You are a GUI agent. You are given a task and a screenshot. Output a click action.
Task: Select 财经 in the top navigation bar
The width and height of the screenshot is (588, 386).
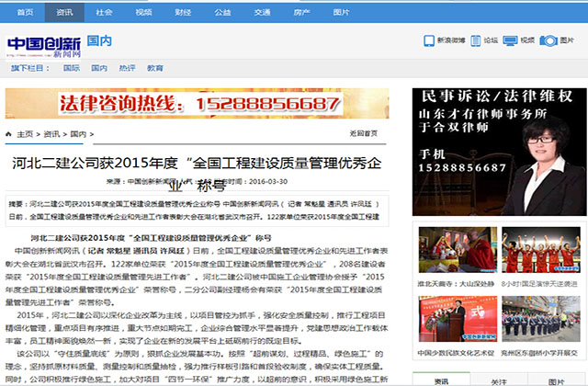click(x=183, y=12)
